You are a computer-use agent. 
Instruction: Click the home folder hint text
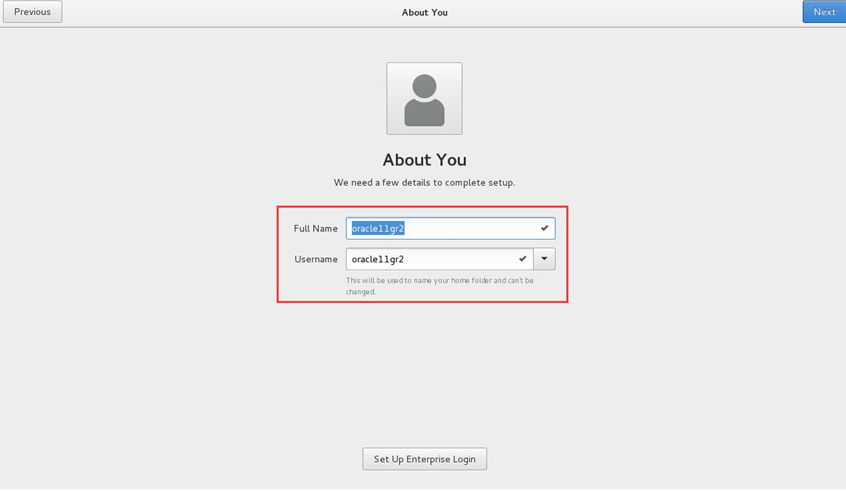[440, 286]
